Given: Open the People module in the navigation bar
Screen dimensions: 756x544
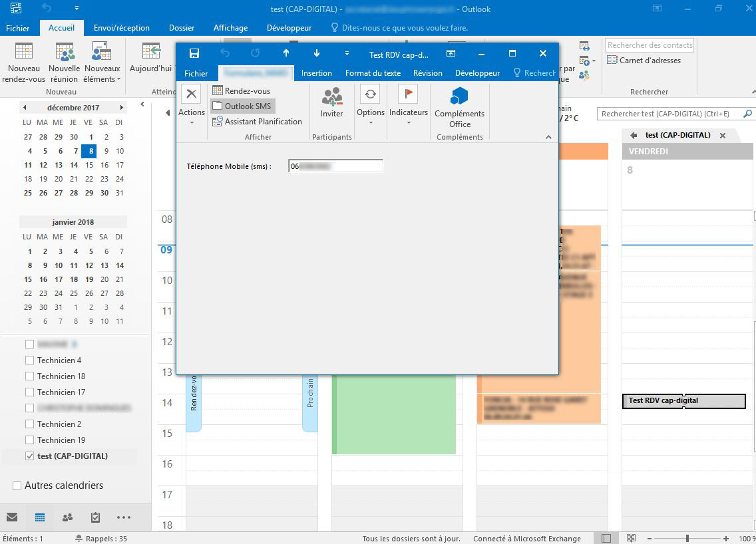Looking at the screenshot, I should (x=67, y=517).
